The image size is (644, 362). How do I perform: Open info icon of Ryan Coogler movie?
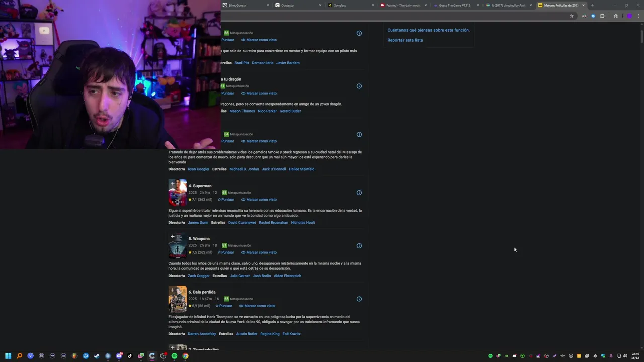(359, 135)
